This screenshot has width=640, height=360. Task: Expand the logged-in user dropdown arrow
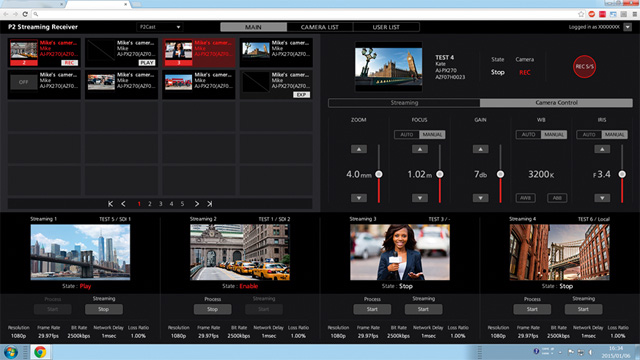[627, 27]
